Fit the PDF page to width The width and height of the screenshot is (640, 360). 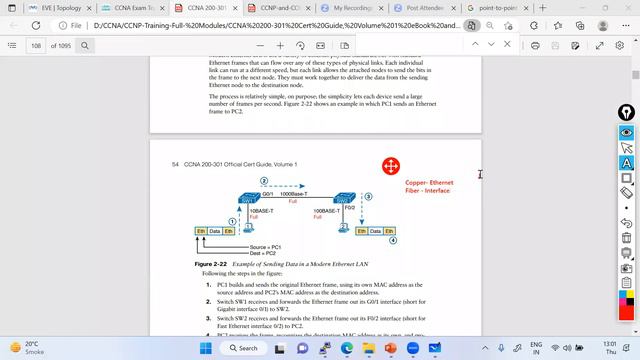point(320,46)
